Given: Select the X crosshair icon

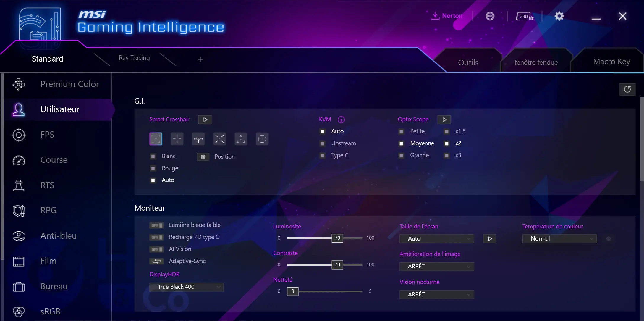Looking at the screenshot, I should (220, 138).
